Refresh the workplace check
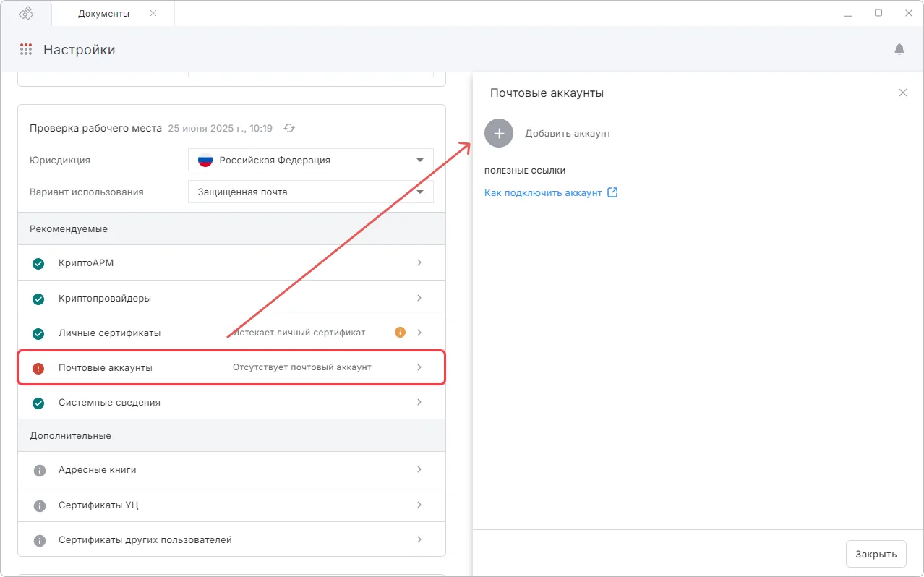Screen dimensions: 924x577 tap(289, 128)
